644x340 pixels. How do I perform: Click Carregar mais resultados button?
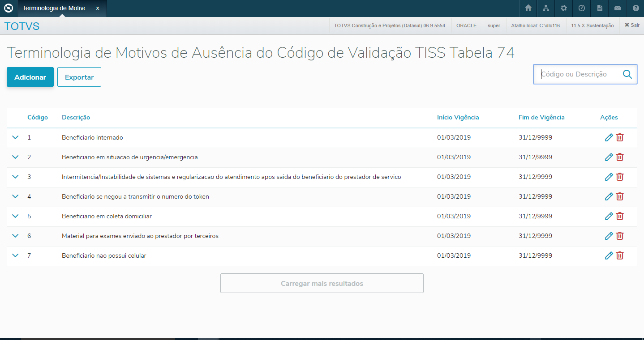[322, 283]
